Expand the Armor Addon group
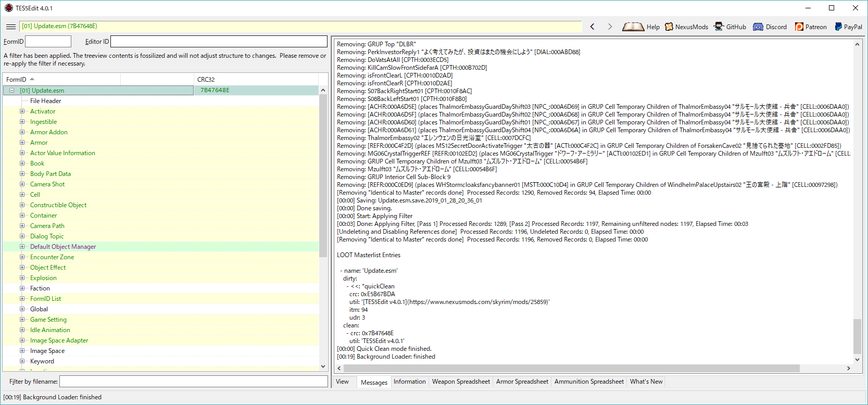This screenshot has width=868, height=405. pyautogui.click(x=22, y=132)
